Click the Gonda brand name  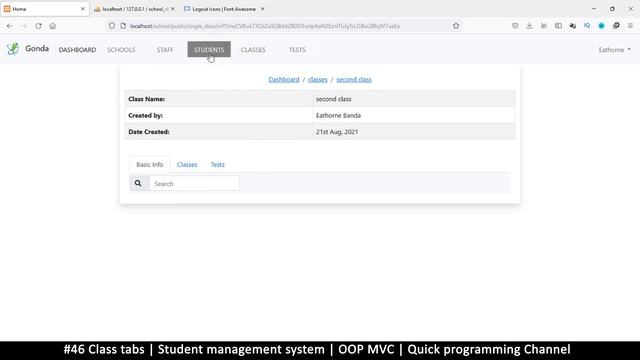click(x=37, y=49)
